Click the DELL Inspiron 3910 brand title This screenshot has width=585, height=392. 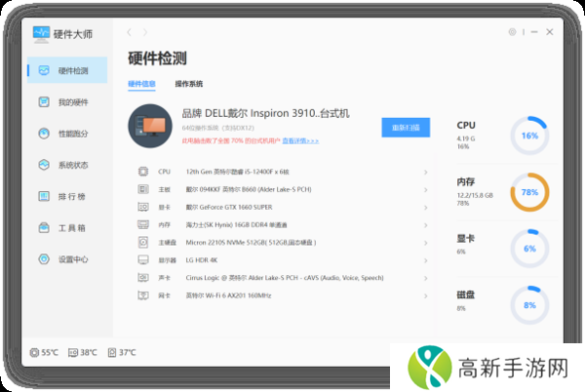coord(265,113)
